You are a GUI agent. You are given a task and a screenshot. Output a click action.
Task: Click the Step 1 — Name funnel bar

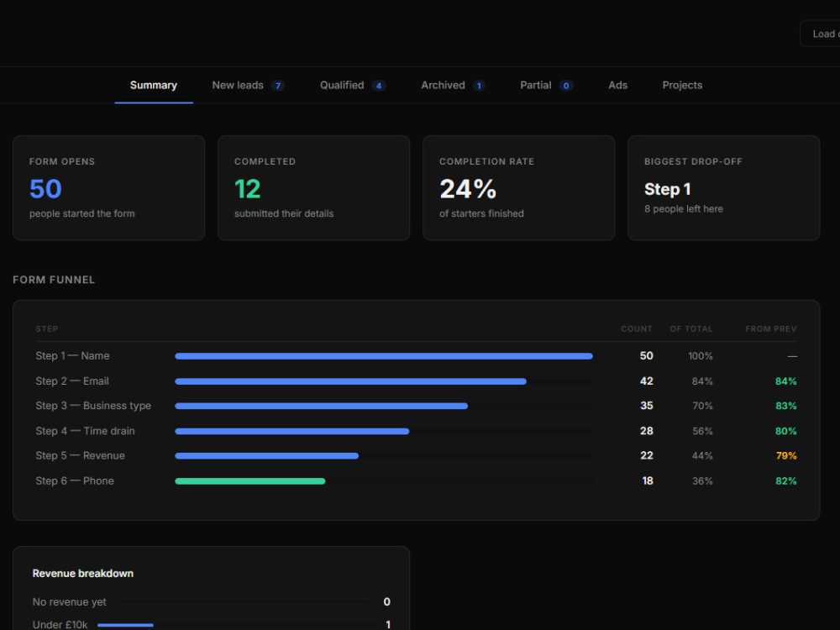384,356
